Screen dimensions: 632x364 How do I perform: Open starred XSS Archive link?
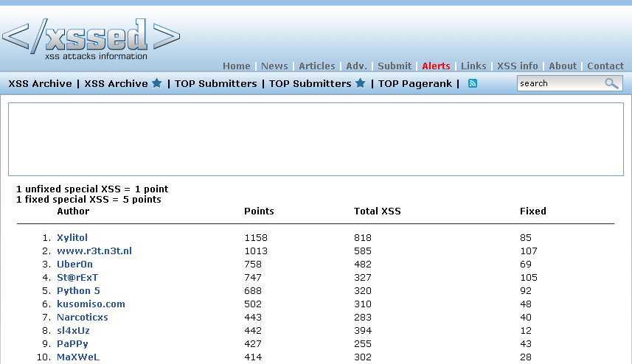click(x=123, y=83)
